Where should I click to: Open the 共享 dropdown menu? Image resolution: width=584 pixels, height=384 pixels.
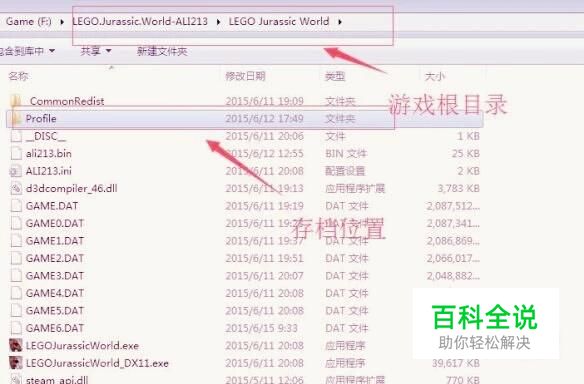96,51
